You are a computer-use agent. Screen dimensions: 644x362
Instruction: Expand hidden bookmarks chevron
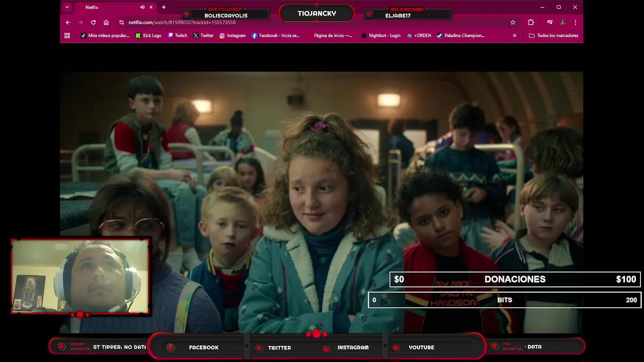point(514,35)
